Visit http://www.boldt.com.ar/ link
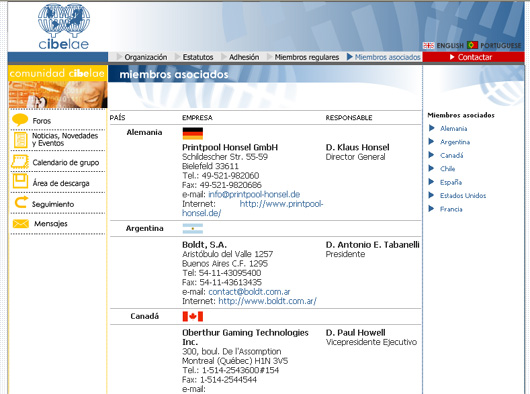 pos(267,301)
